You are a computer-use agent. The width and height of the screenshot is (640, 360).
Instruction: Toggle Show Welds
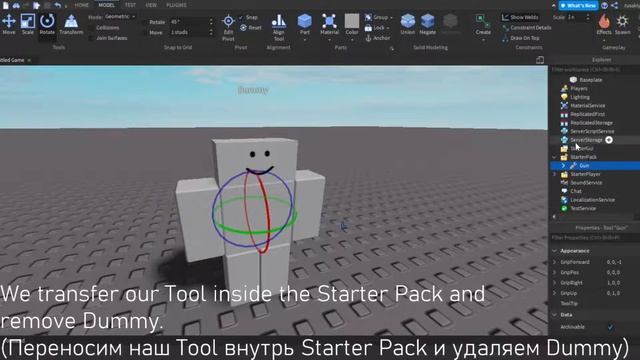520,17
